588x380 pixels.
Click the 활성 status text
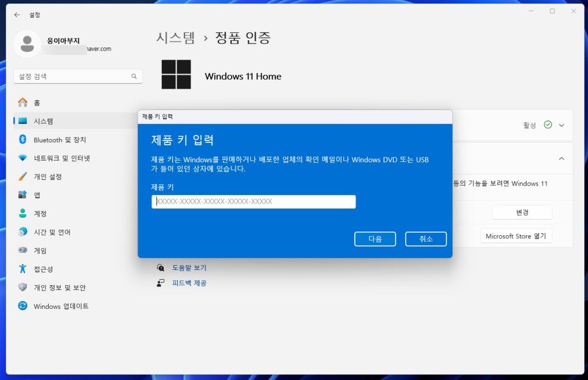tap(530, 125)
